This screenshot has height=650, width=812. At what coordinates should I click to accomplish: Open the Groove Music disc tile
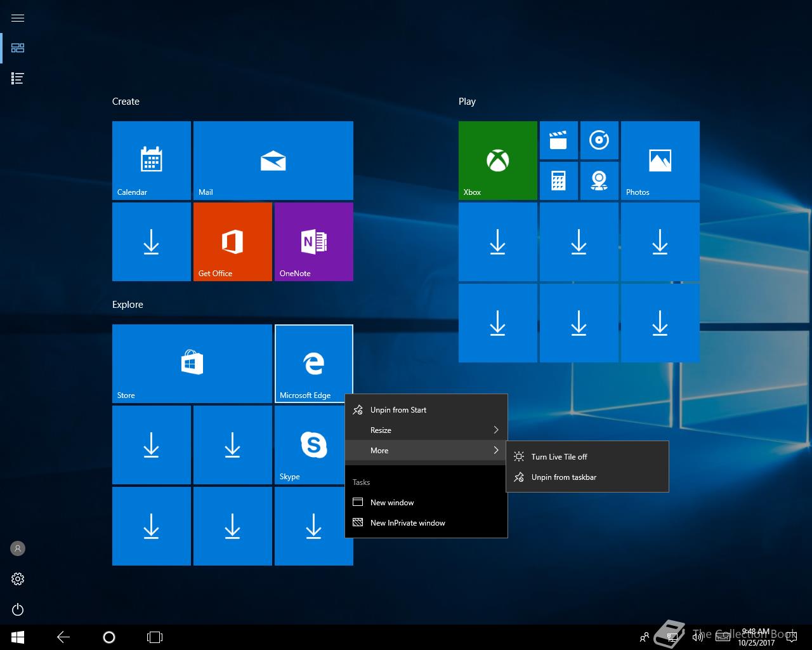(x=599, y=140)
